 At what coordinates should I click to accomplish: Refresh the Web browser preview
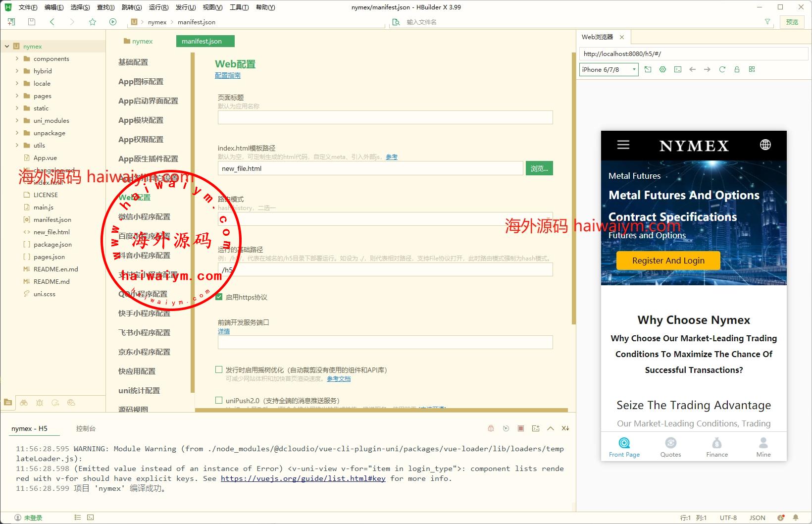point(722,69)
